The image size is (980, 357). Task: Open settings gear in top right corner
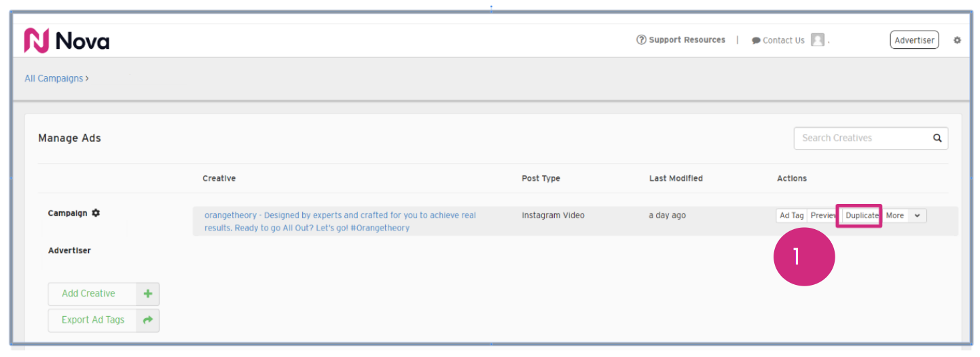[x=957, y=40]
